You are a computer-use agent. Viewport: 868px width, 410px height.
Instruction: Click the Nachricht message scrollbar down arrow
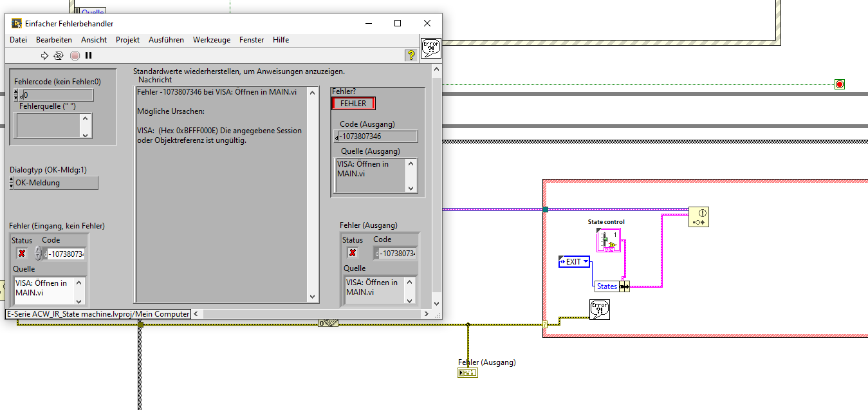[313, 297]
